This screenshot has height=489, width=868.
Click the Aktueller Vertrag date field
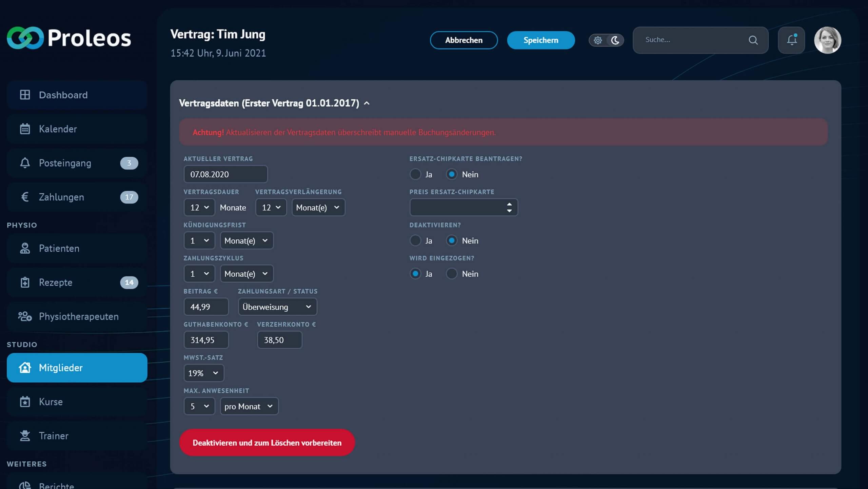pyautogui.click(x=225, y=174)
